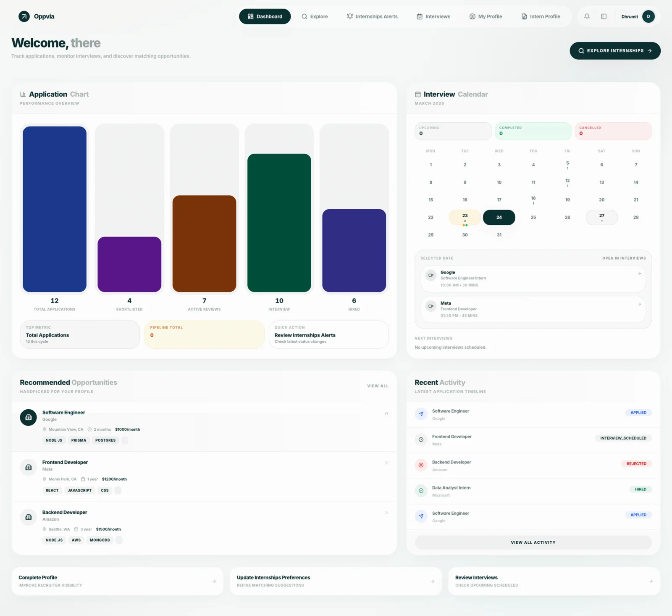The height and width of the screenshot is (616, 672).
Task: Click the Completed interviews counter
Action: coord(533,131)
